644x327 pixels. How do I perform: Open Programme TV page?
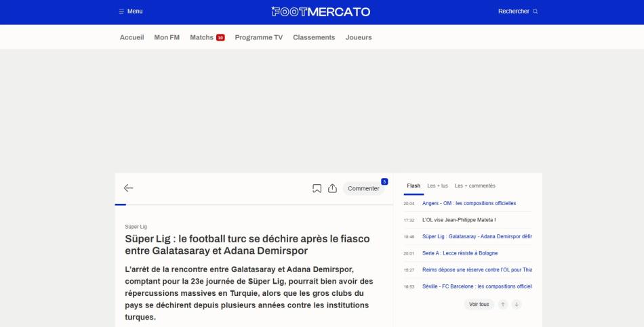pos(259,37)
